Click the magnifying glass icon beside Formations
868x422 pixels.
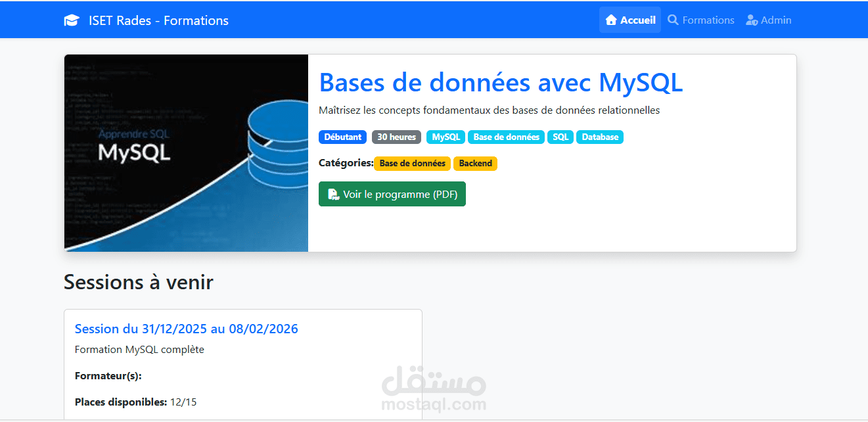pyautogui.click(x=673, y=20)
